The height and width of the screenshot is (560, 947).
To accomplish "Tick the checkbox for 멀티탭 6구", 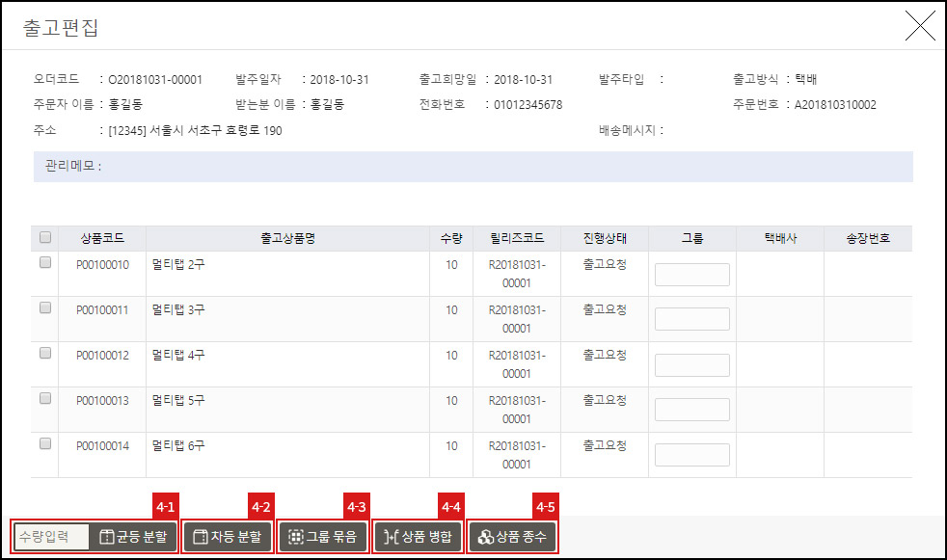I will click(x=45, y=444).
